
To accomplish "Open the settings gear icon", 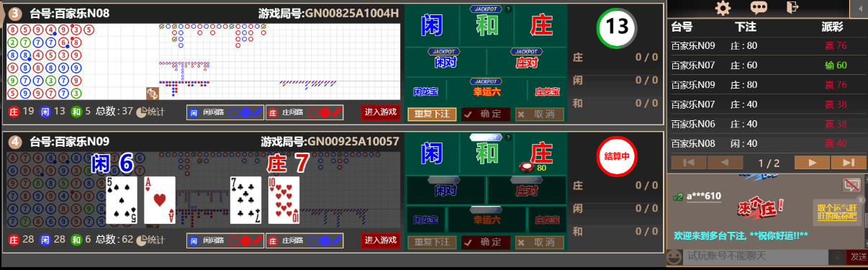I will pos(723,8).
